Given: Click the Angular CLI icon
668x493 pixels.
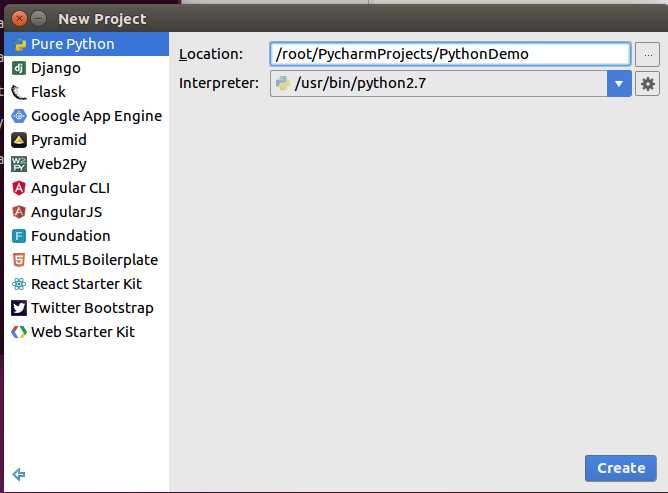Looking at the screenshot, I should (18, 188).
